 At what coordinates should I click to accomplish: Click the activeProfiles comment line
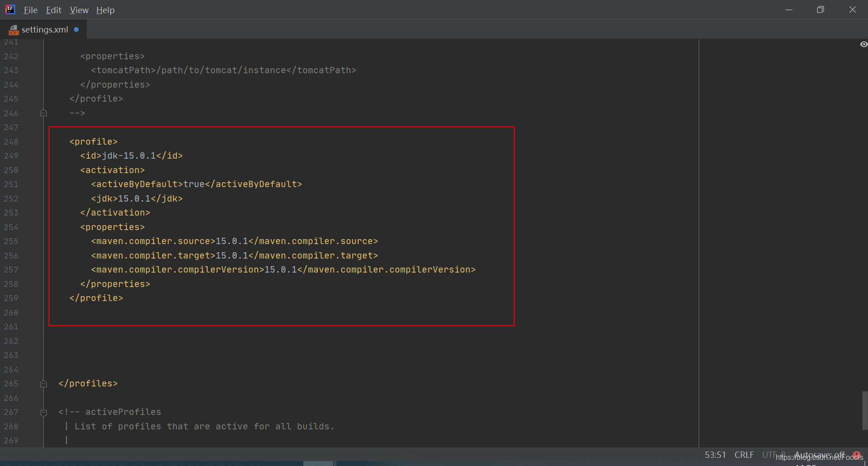click(110, 412)
